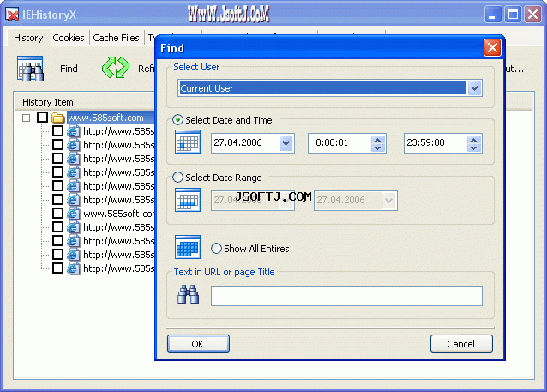Maximize the IEHistoryX window
547x392 pixels.
[x=513, y=15]
